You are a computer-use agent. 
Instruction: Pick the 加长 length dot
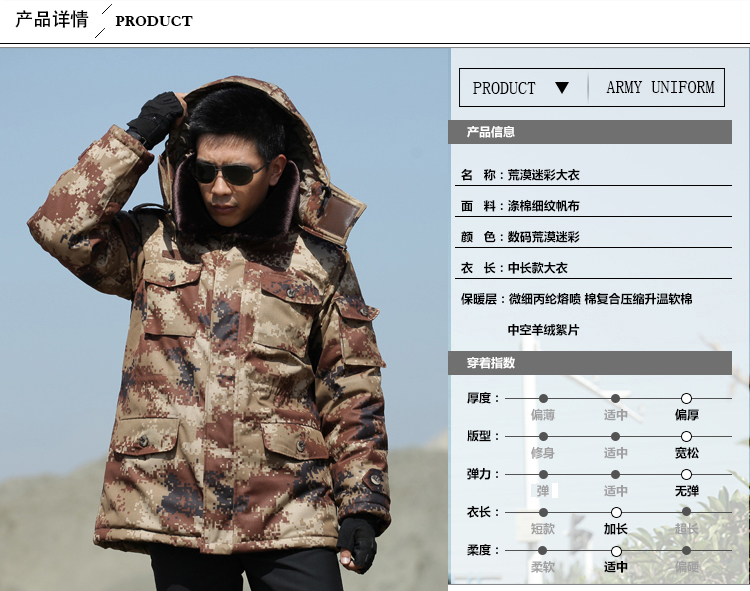(616, 513)
